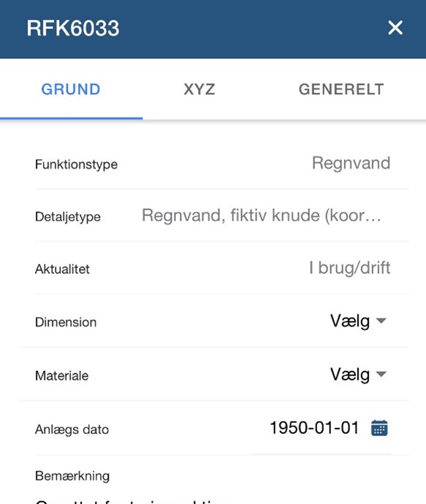Select the Anlægs dato field 1950-01-01
This screenshot has width=426, height=504.
pyautogui.click(x=313, y=428)
